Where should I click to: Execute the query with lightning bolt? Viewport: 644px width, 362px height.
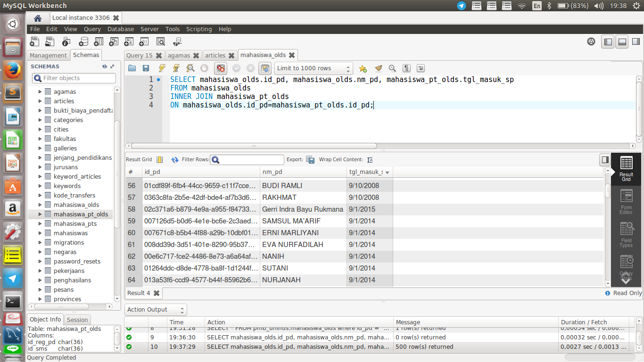click(162, 68)
